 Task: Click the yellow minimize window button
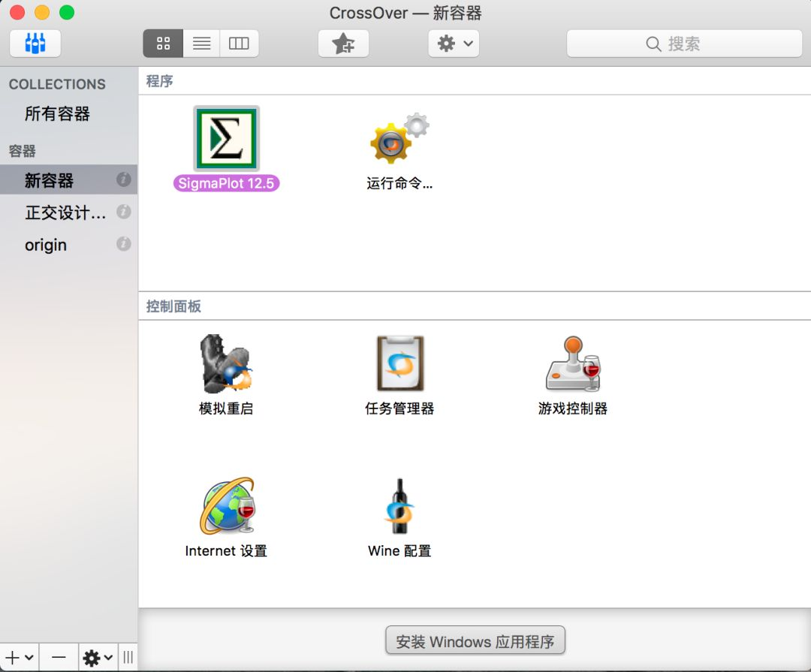tap(42, 13)
